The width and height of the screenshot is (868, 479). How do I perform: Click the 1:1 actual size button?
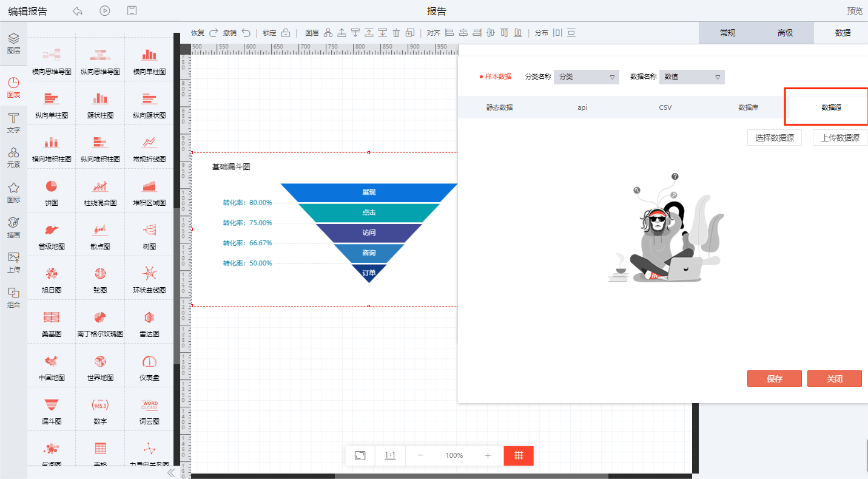[x=390, y=455]
